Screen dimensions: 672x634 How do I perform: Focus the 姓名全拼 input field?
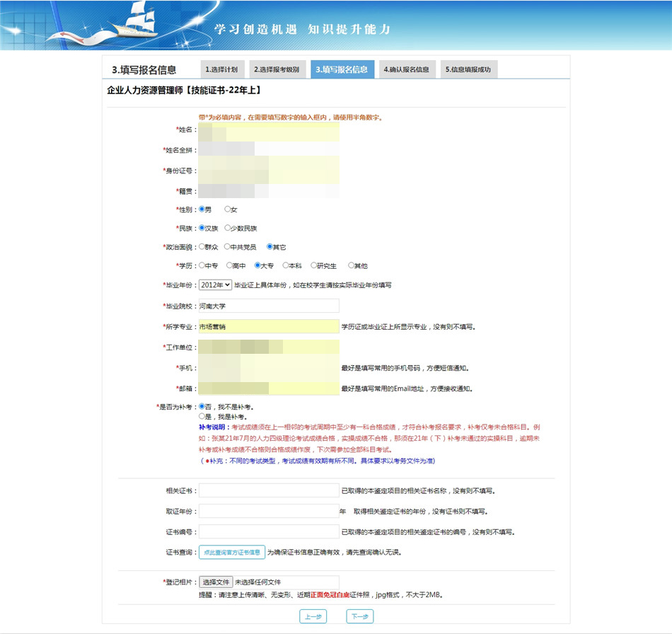269,149
